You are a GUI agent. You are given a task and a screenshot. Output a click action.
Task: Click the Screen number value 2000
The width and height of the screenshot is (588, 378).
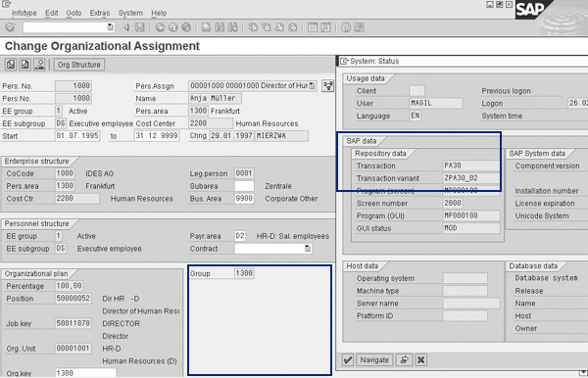[x=453, y=203]
